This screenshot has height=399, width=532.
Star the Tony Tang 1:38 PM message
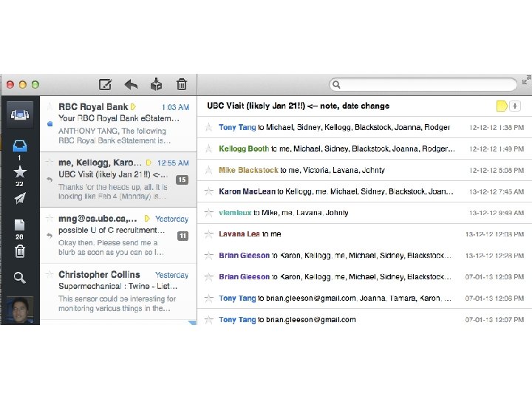tap(209, 127)
